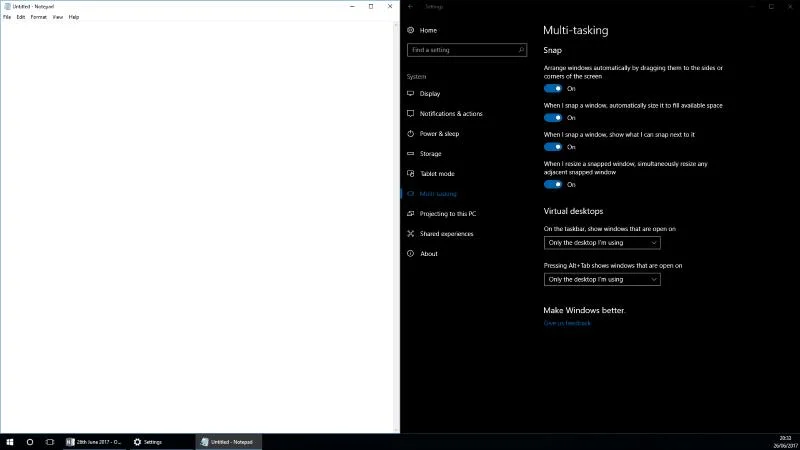Maximize the Notepad window
Image resolution: width=800 pixels, height=450 pixels.
pyautogui.click(x=371, y=7)
